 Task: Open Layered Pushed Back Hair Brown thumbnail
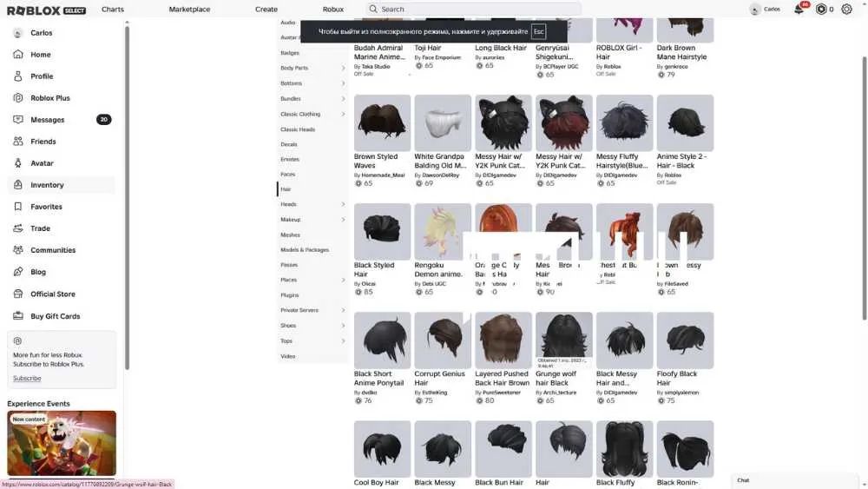503,340
